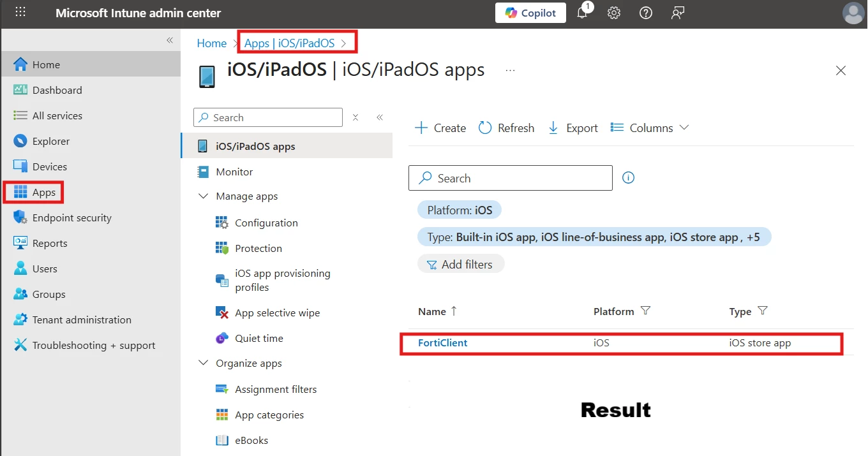The height and width of the screenshot is (456, 868).
Task: Open the Monitor menu item
Action: tap(234, 172)
